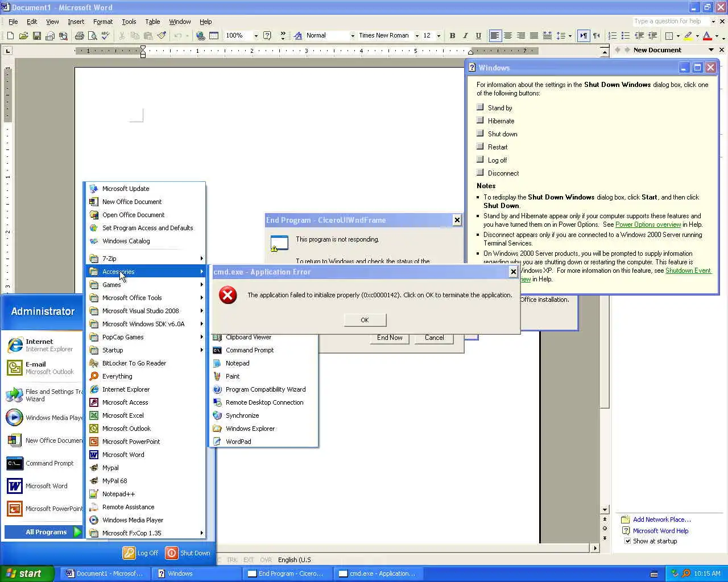Open font size 12 dropdown
This screenshot has height=582, width=728.
point(439,36)
